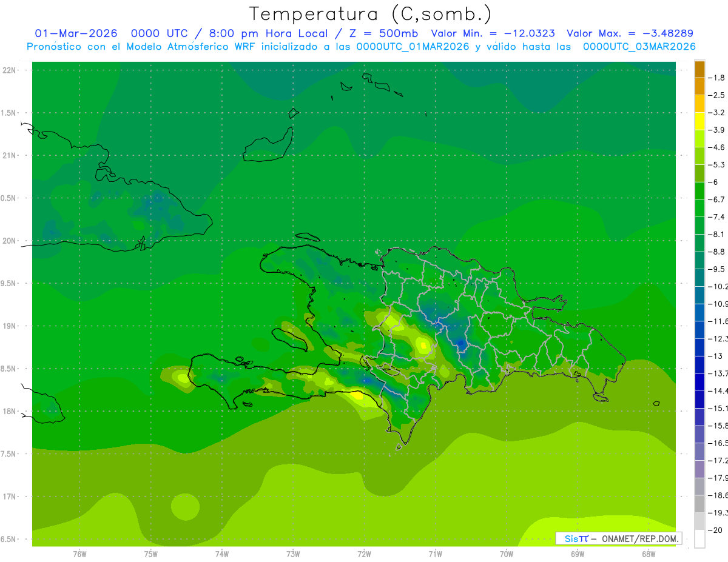This screenshot has width=728, height=562.
Task: Click the '18N' latitude label
Action: (x=10, y=411)
